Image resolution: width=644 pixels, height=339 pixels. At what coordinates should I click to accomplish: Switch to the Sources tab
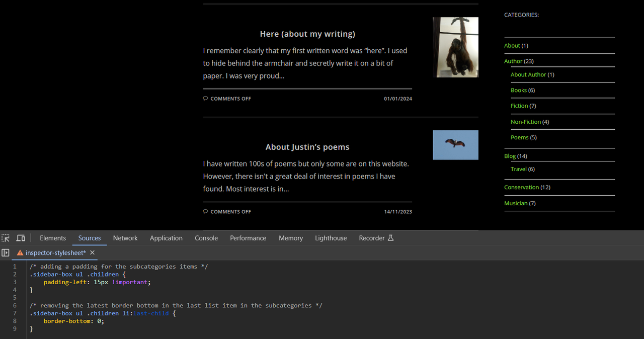tap(90, 238)
